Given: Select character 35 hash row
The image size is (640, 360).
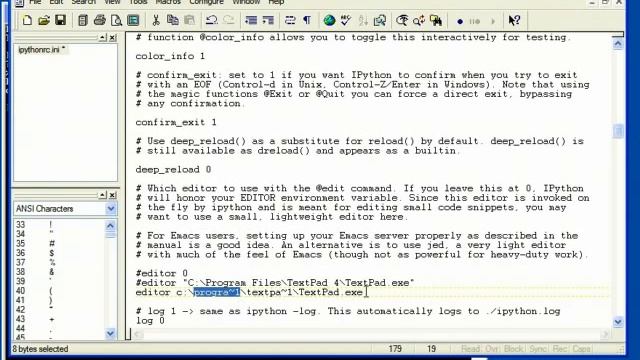Looking at the screenshot, I should (60, 244).
